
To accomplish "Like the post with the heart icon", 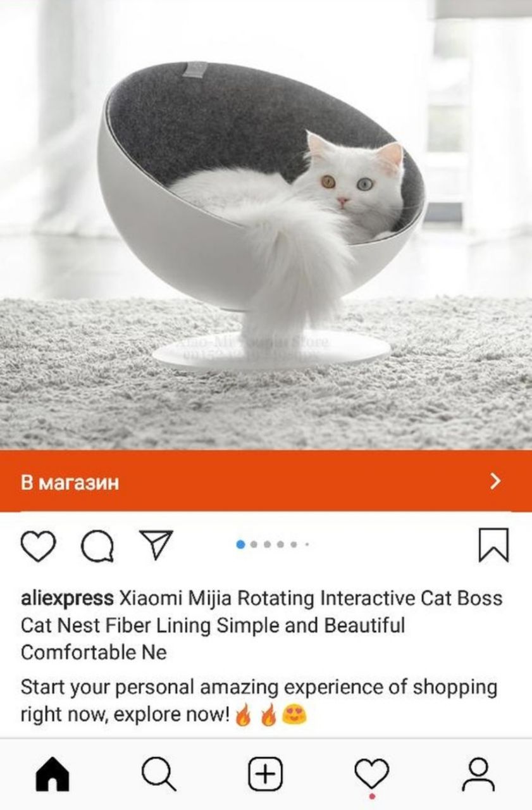I will pyautogui.click(x=39, y=545).
